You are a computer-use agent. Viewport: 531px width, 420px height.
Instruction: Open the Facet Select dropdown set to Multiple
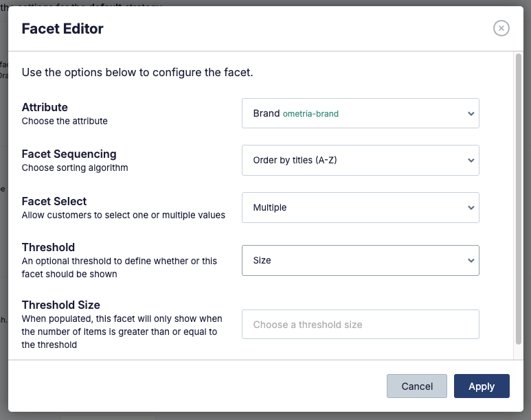361,207
